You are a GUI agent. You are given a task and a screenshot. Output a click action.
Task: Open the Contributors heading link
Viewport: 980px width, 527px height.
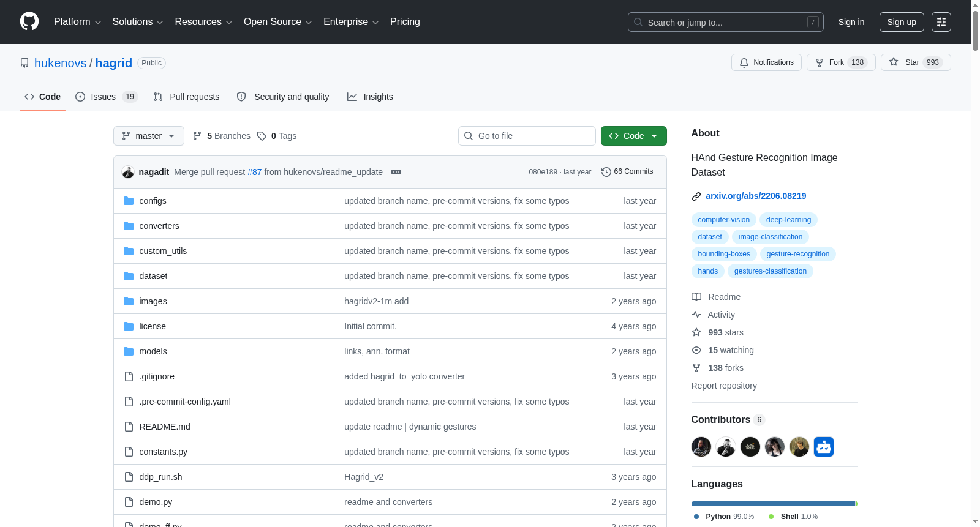pos(728,419)
